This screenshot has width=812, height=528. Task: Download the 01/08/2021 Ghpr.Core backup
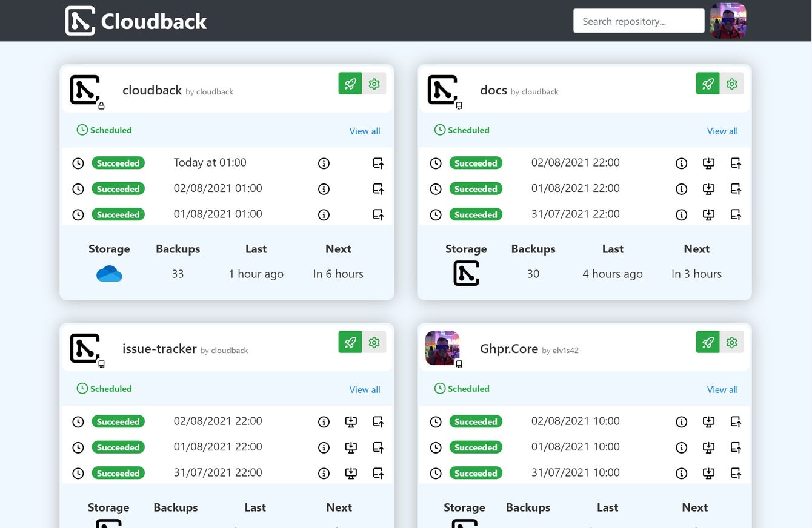[x=708, y=447]
